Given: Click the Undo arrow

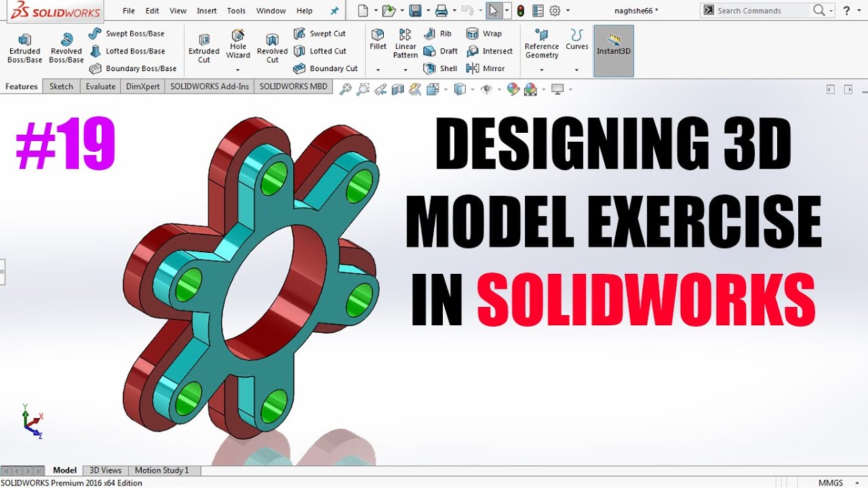Looking at the screenshot, I should click(466, 10).
